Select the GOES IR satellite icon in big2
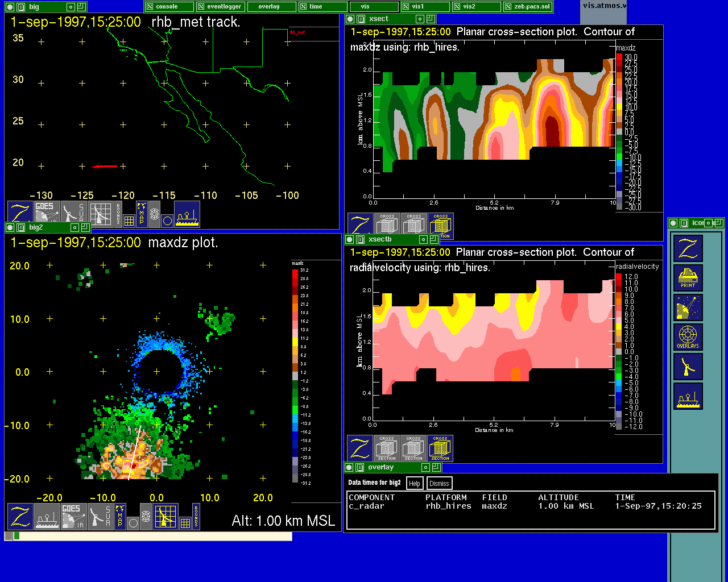Image resolution: width=728 pixels, height=582 pixels. tap(74, 517)
